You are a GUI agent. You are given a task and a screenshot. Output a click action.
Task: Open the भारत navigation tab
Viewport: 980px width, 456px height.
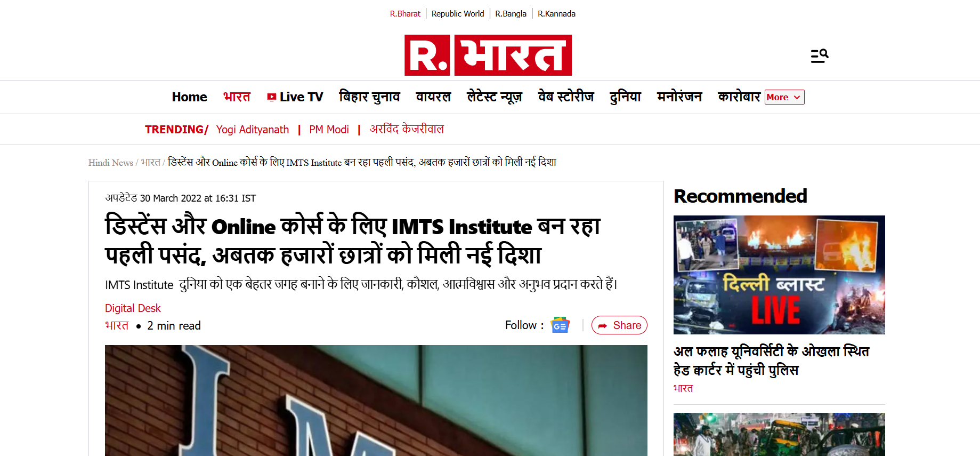pos(237,97)
